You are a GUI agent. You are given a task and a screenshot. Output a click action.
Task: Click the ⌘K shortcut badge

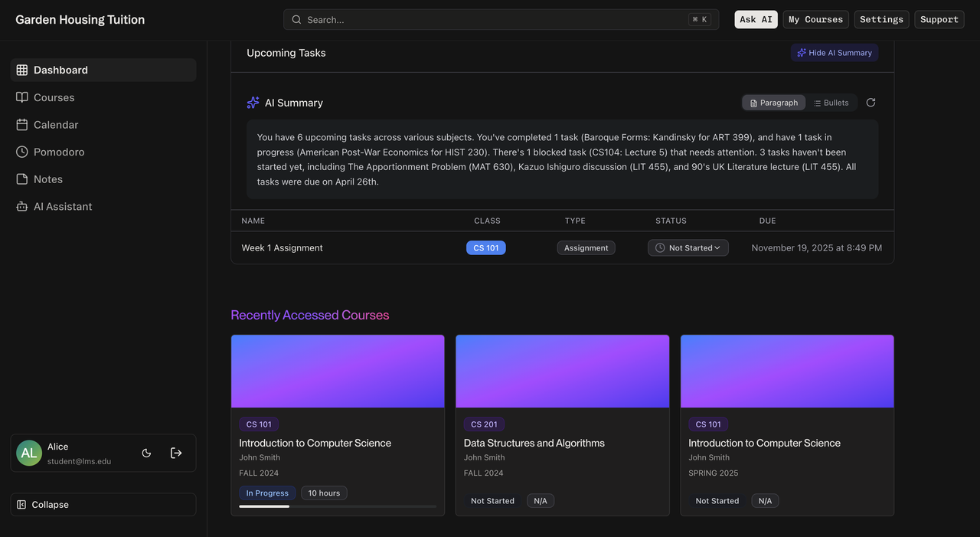click(x=700, y=19)
